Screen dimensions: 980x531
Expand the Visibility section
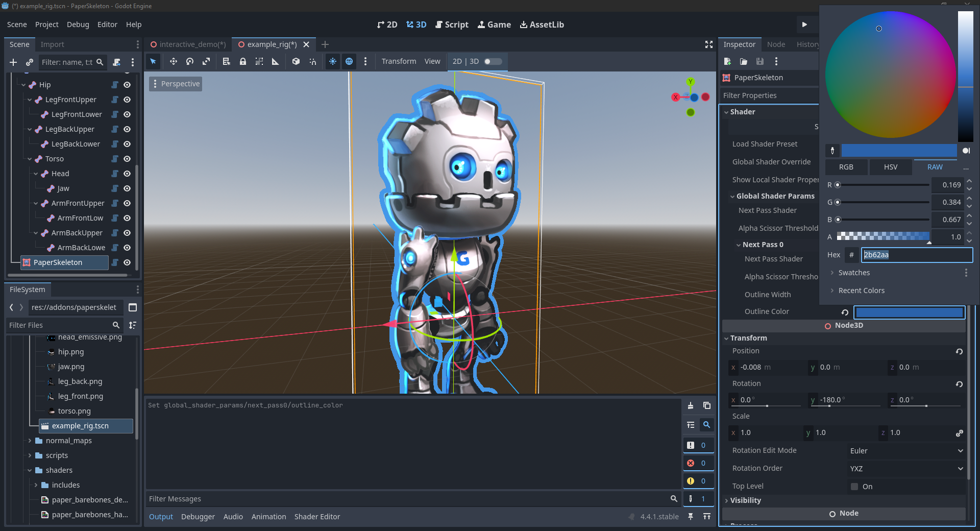tap(726, 500)
